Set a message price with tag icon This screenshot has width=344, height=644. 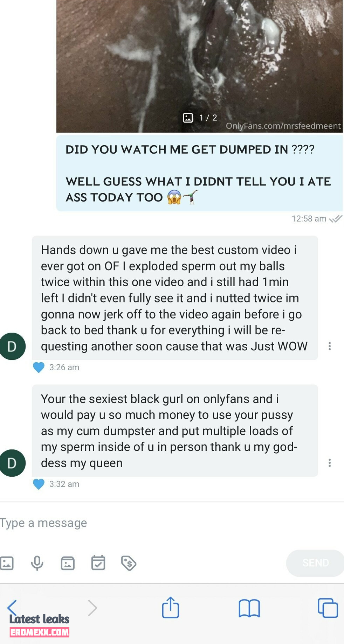point(129,563)
